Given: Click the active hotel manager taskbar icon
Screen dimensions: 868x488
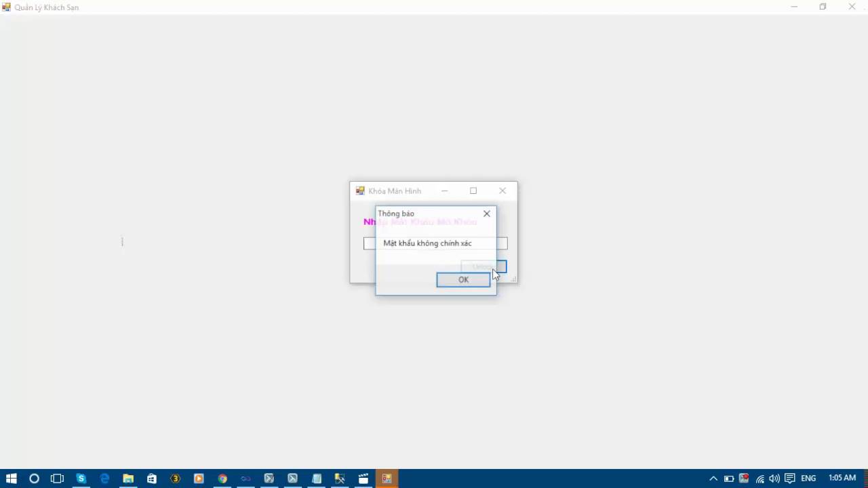Looking at the screenshot, I should [387, 479].
